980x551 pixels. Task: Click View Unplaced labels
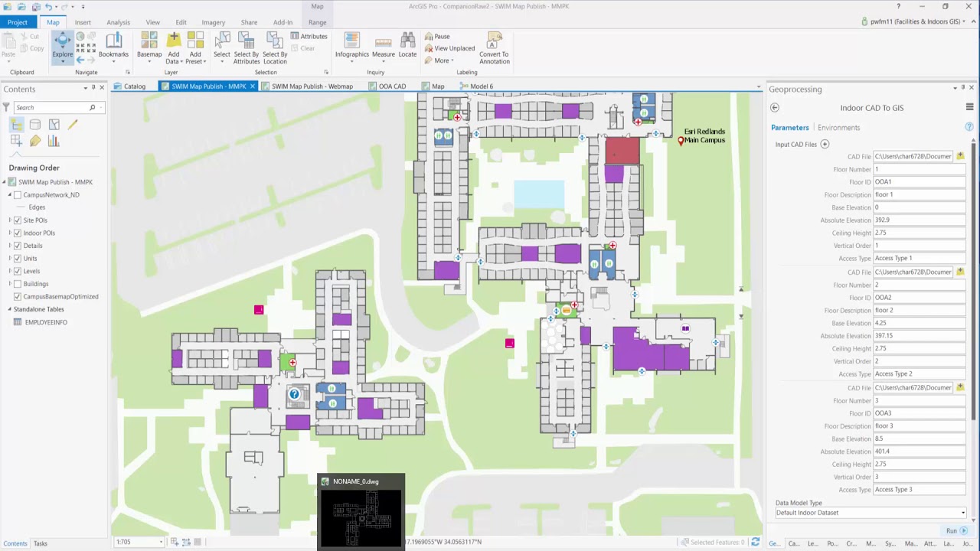coord(449,48)
